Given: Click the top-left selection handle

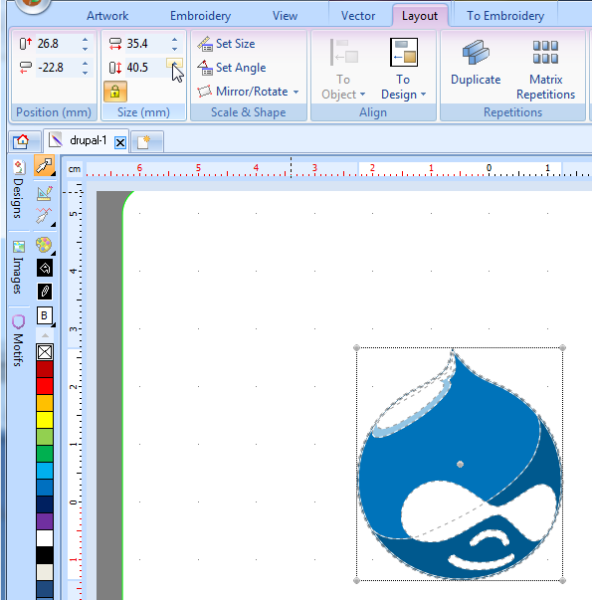Looking at the screenshot, I should (356, 348).
